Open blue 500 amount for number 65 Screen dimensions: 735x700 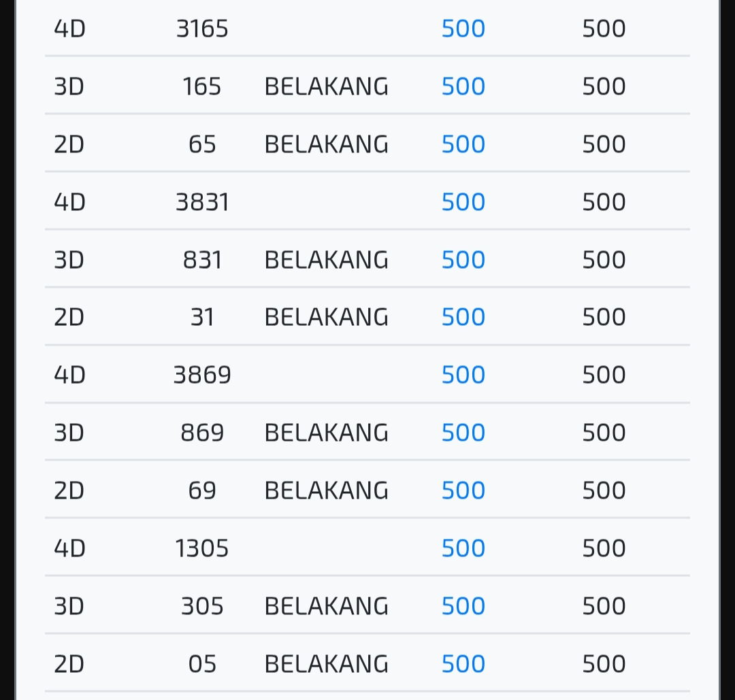click(463, 144)
